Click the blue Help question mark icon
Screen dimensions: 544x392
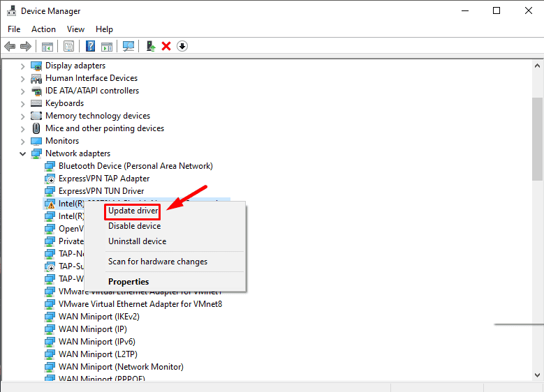pos(90,46)
